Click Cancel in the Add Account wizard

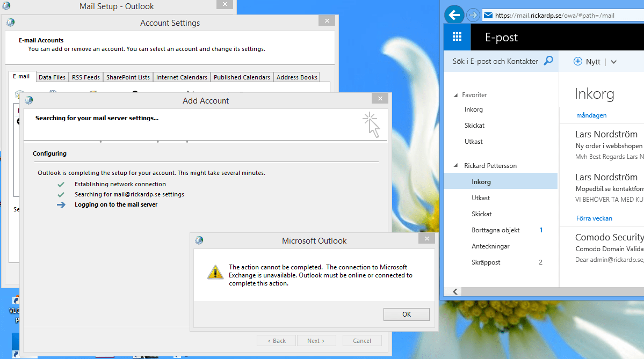[x=362, y=341]
